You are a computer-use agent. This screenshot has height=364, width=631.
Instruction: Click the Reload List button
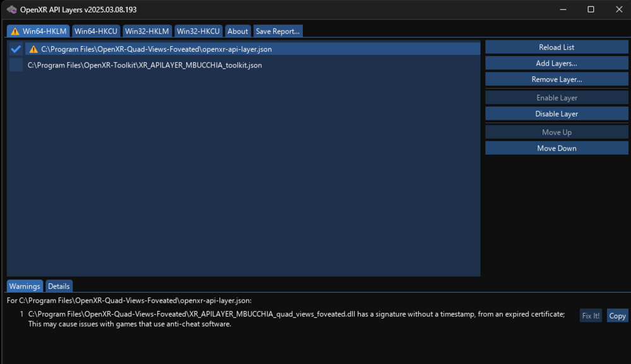coord(557,47)
